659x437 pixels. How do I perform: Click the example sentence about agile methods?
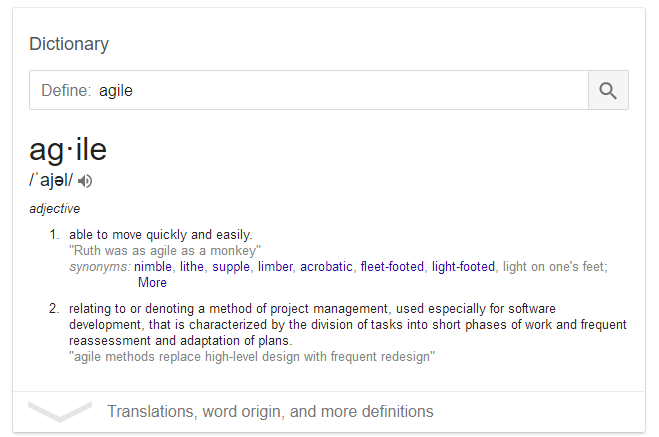click(252, 357)
